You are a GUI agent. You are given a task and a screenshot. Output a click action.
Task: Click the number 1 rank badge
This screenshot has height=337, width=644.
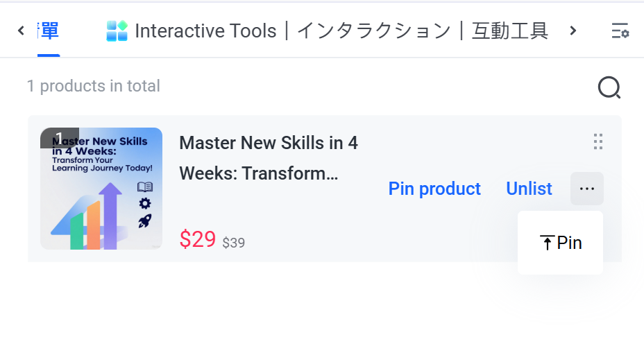[60, 137]
